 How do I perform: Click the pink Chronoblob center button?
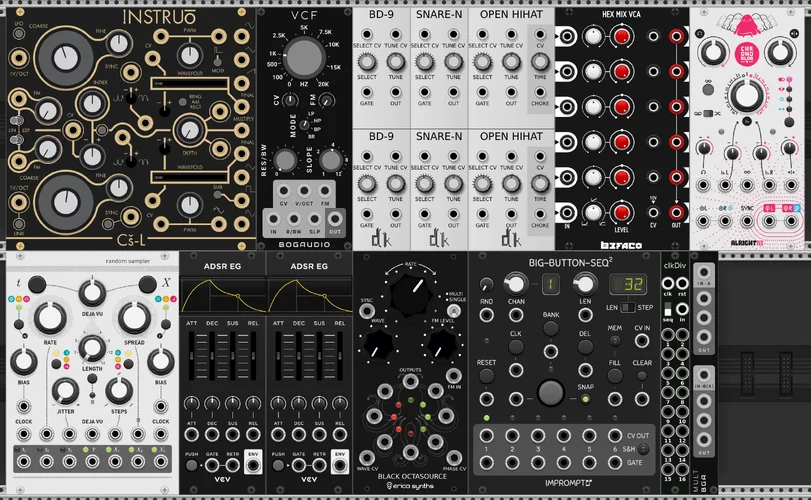click(x=746, y=53)
